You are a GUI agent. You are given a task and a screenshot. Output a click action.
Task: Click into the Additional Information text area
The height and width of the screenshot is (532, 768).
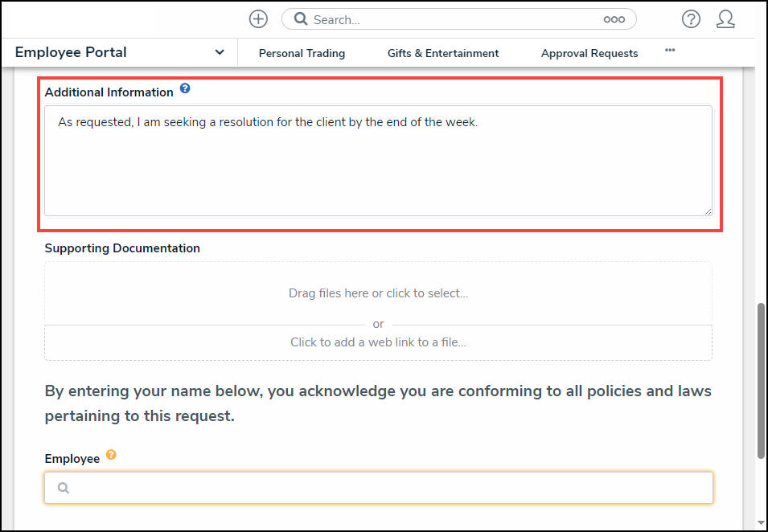(x=378, y=169)
